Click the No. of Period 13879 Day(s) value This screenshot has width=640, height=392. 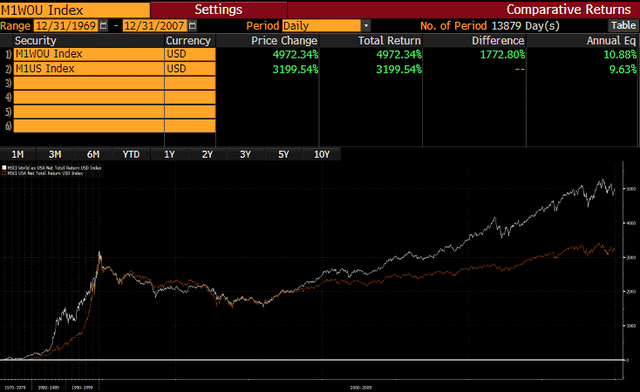point(525,26)
